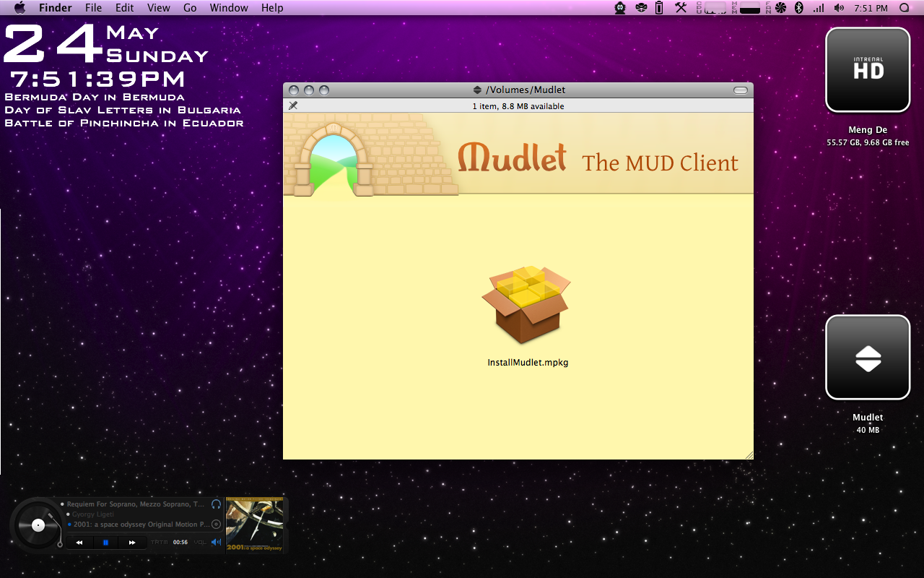The width and height of the screenshot is (924, 578).
Task: Minimize the /Volumes/Mudlet Finder window
Action: pyautogui.click(x=309, y=90)
